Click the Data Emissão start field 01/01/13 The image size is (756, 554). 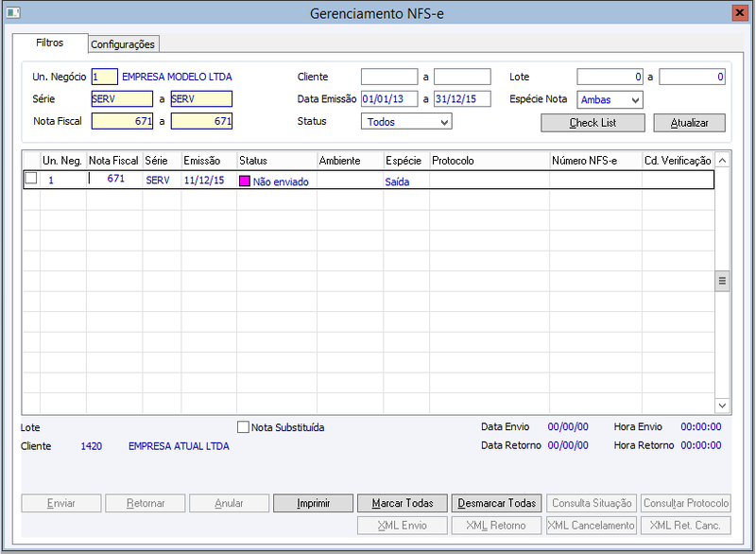389,99
